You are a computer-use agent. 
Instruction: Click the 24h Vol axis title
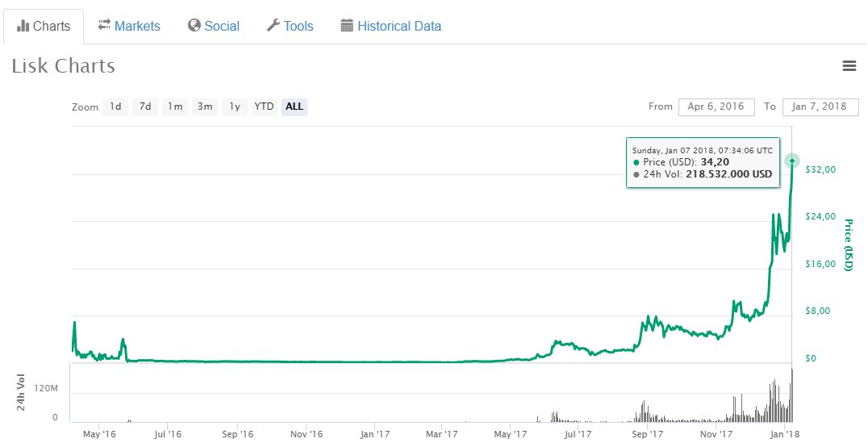[x=21, y=392]
